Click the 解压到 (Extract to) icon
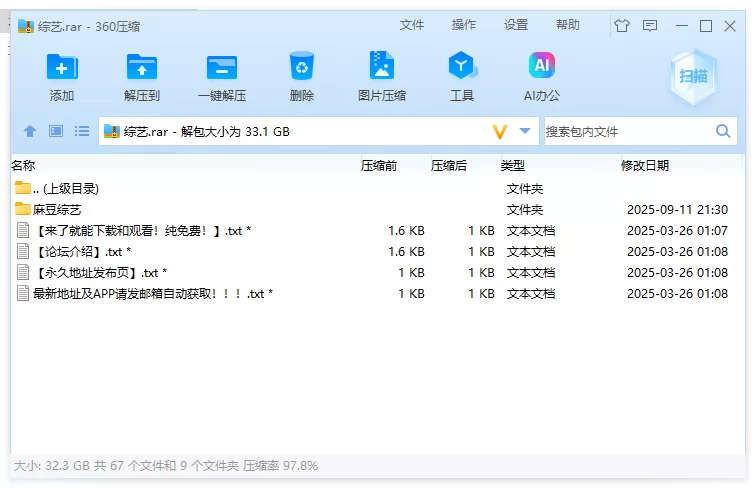The height and width of the screenshot is (488, 756). pos(142,67)
